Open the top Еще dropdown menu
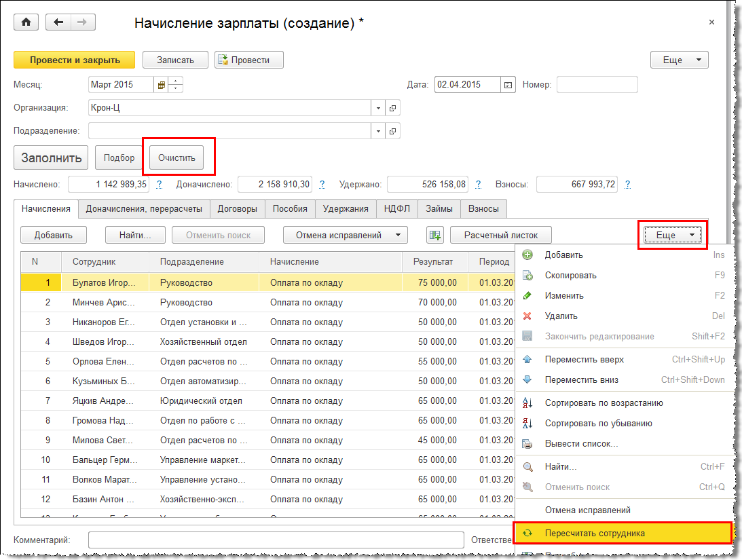Image resolution: width=742 pixels, height=560 pixels. pos(679,60)
